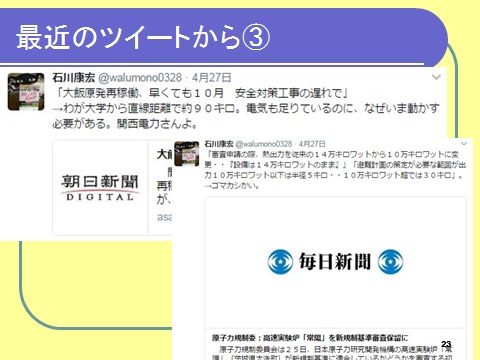Open second tweet's chevron dropdown menu
The width and height of the screenshot is (480, 360).
pos(464,144)
